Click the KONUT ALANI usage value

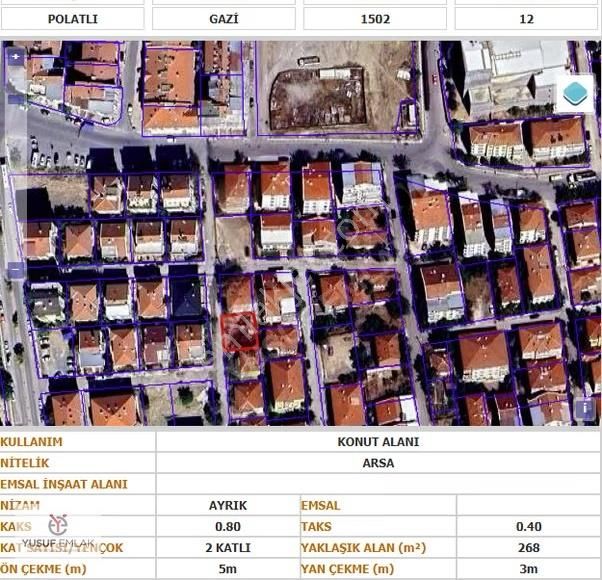click(378, 441)
